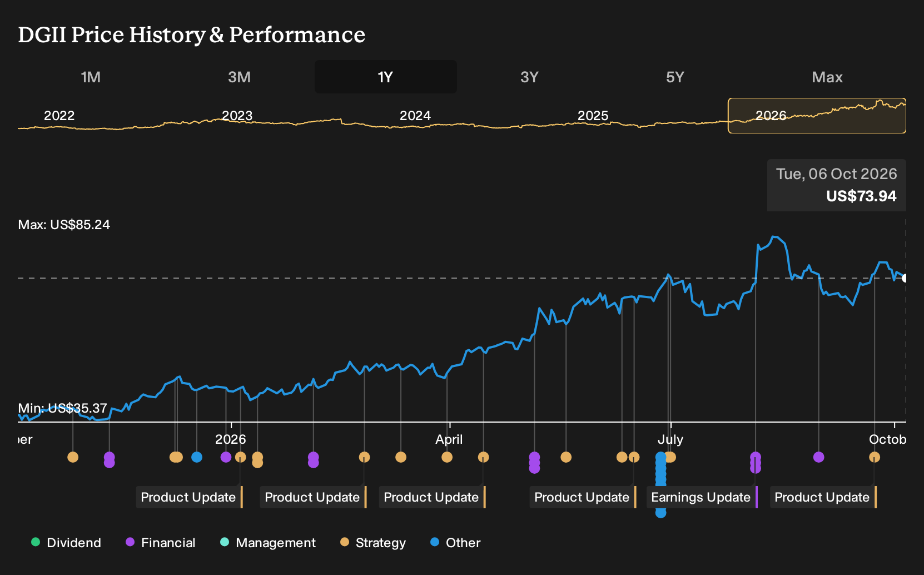Switch to the 1M time range
The width and height of the screenshot is (924, 575).
(91, 77)
